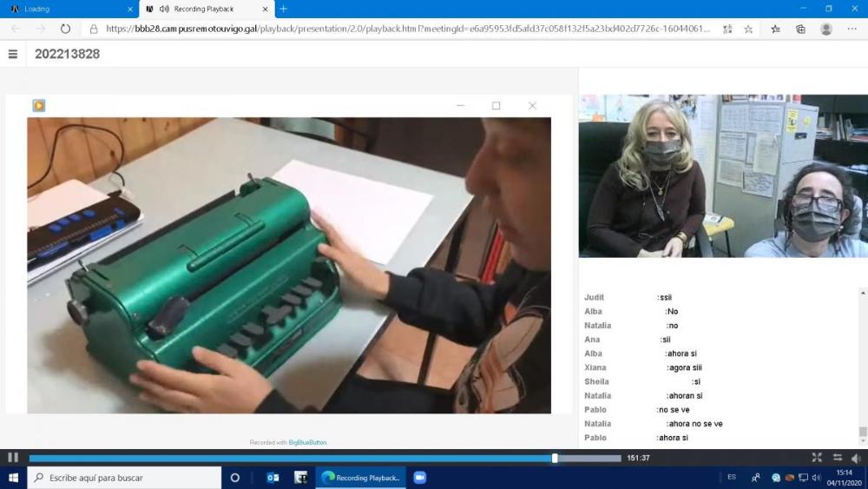Minimize the browser window
This screenshot has height=489, width=868.
803,9
